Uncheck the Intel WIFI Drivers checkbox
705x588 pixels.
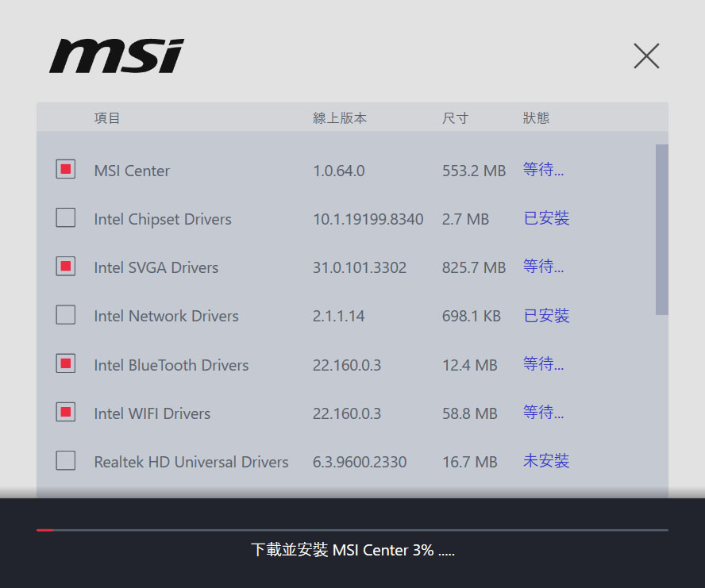(x=66, y=412)
